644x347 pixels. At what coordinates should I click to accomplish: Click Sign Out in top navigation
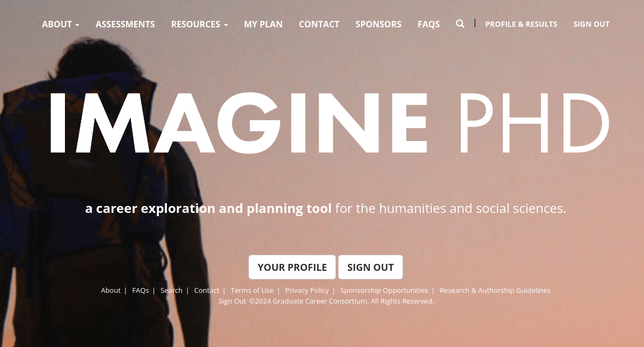[591, 24]
